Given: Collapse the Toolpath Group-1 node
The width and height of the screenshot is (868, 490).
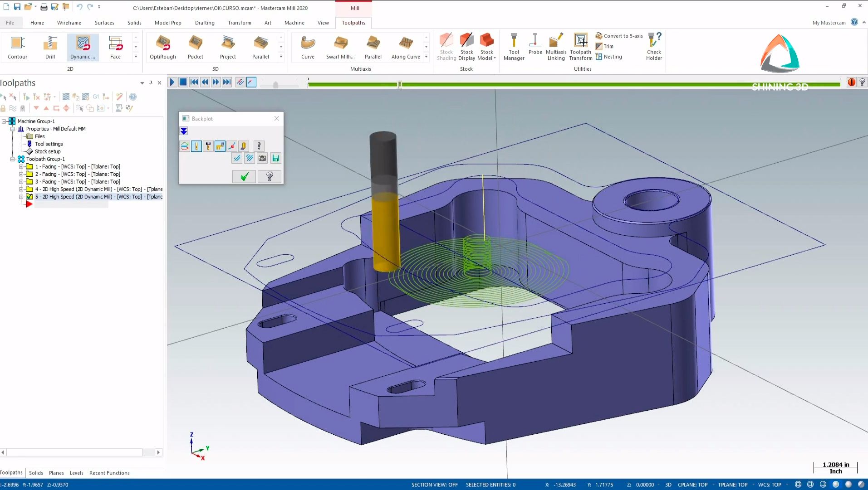Looking at the screenshot, I should point(13,159).
